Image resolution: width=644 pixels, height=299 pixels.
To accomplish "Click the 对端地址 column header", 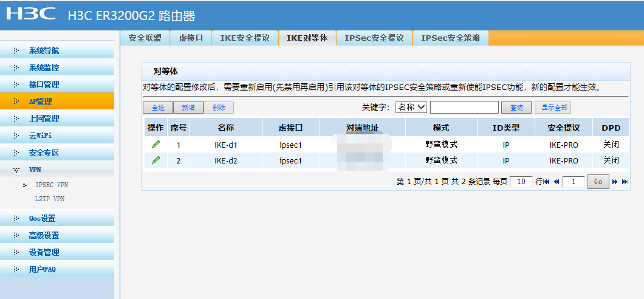I will [x=362, y=128].
